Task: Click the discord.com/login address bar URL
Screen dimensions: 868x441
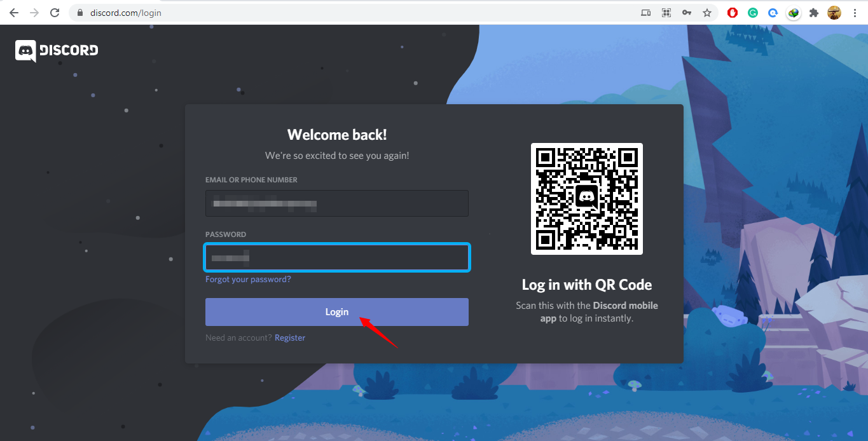Action: [x=126, y=13]
